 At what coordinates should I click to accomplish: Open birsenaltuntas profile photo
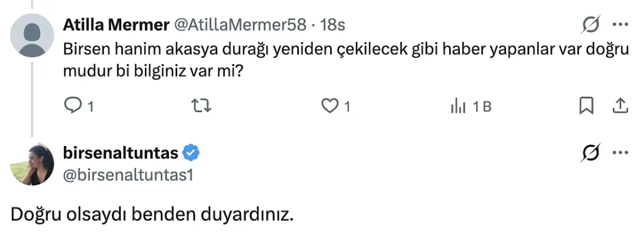[x=32, y=164]
